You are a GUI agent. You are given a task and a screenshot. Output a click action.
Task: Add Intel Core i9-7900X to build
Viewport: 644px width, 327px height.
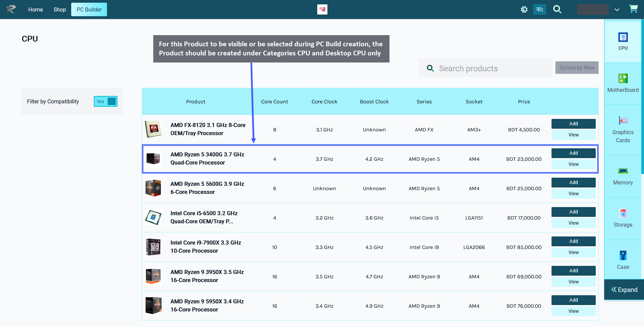coord(573,241)
